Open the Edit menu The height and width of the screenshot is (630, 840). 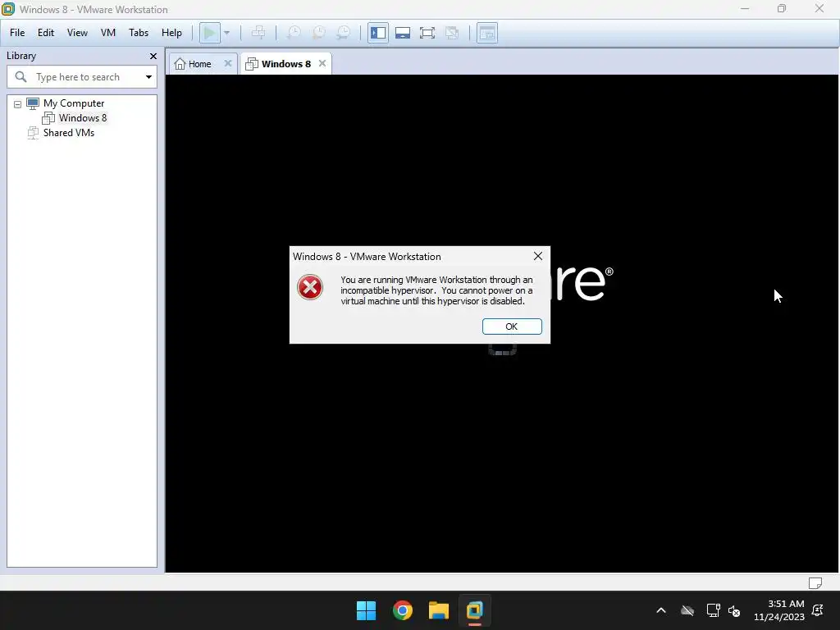point(46,33)
